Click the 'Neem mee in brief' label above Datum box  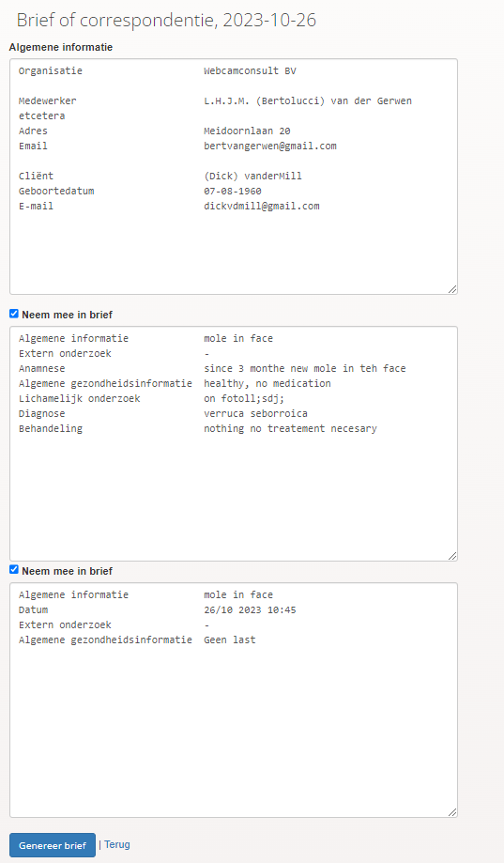point(68,571)
